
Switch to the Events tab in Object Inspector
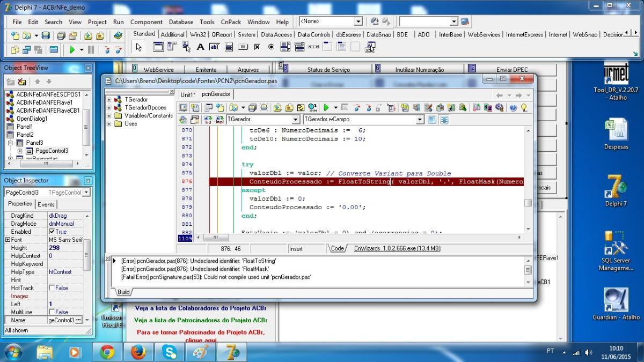click(46, 204)
